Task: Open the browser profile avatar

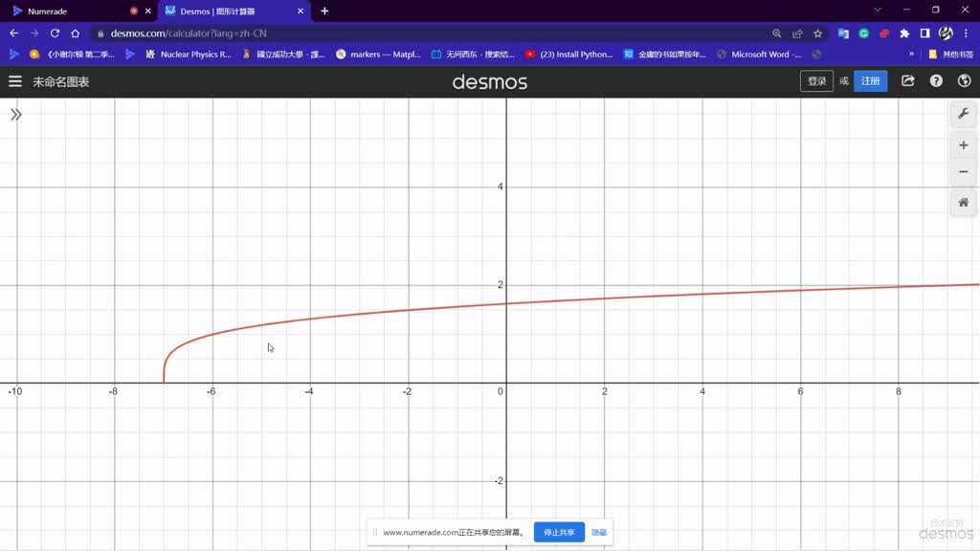Action: [946, 32]
